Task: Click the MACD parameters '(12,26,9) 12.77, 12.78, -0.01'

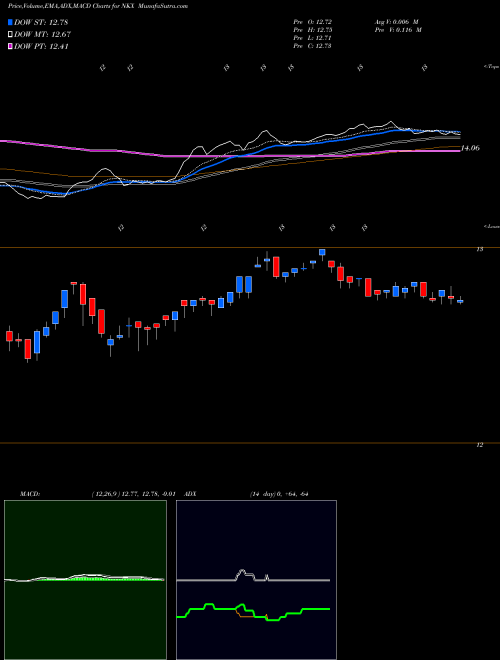Action: [136, 494]
